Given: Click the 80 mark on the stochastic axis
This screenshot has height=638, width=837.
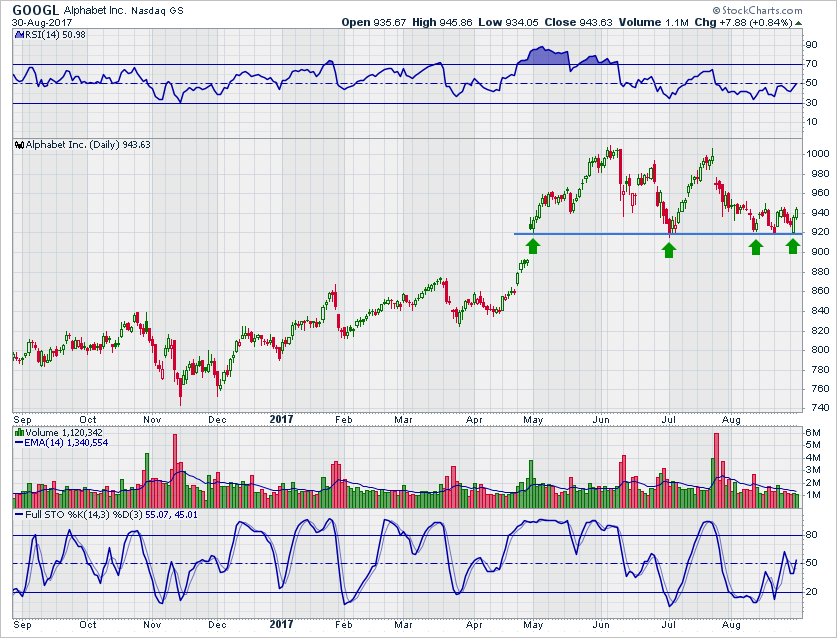Looking at the screenshot, I should (811, 535).
